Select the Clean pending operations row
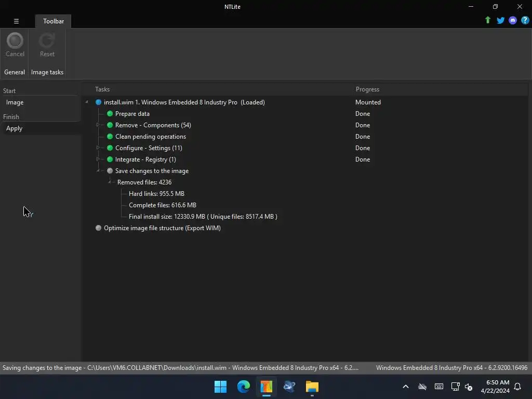The width and height of the screenshot is (532, 399). [151, 137]
